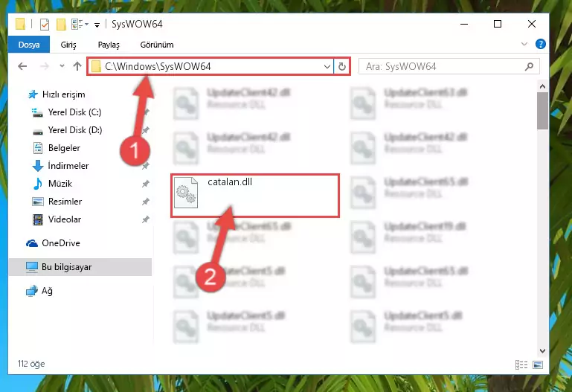Viewport: 572px width, 392px height.
Task: Click the İndirmeler download arrow icon
Action: tap(38, 166)
